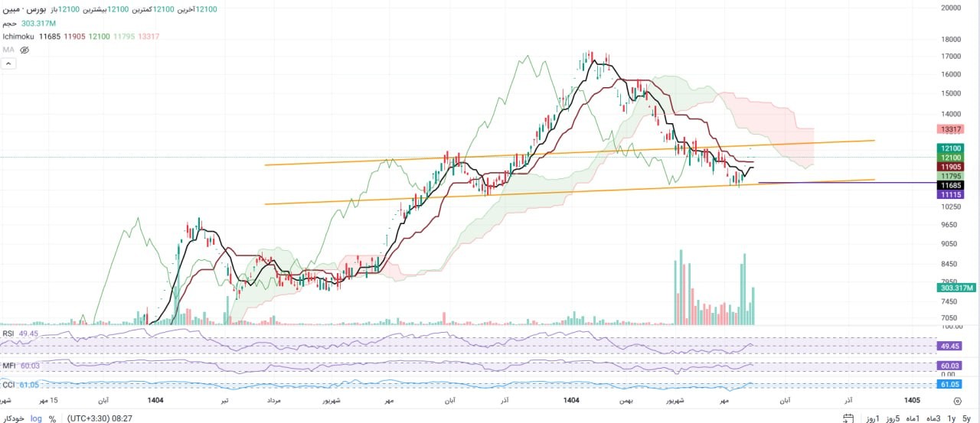This screenshot has height=423, width=980.
Task: Click the purple 11115 price axis label
Action: (x=951, y=195)
